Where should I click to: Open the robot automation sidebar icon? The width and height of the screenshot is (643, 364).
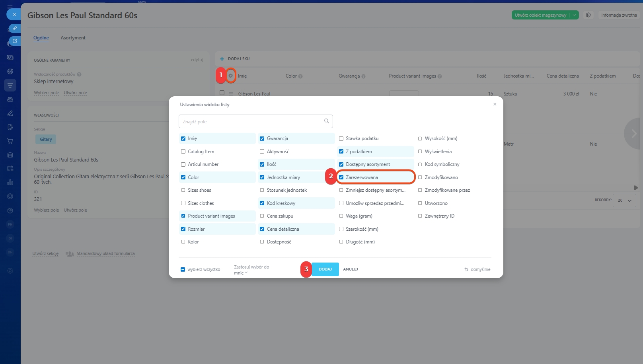coord(10,99)
